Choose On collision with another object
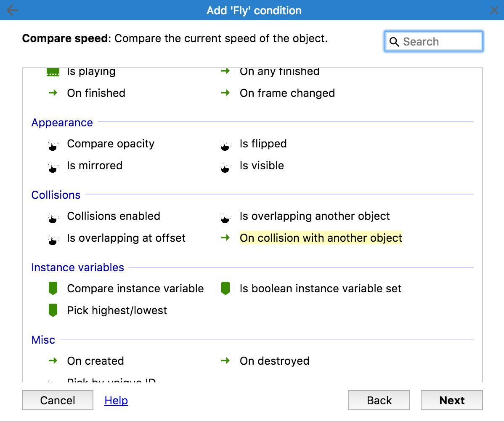This screenshot has height=422, width=504. [x=321, y=238]
